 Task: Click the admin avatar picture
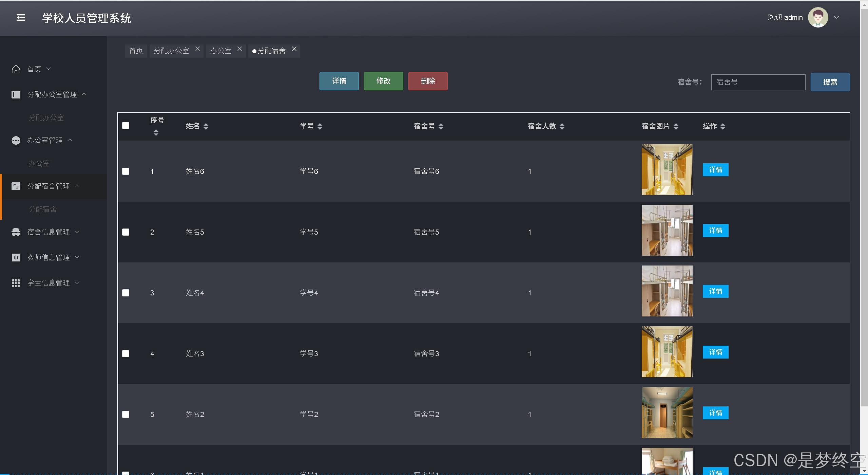[x=818, y=17]
